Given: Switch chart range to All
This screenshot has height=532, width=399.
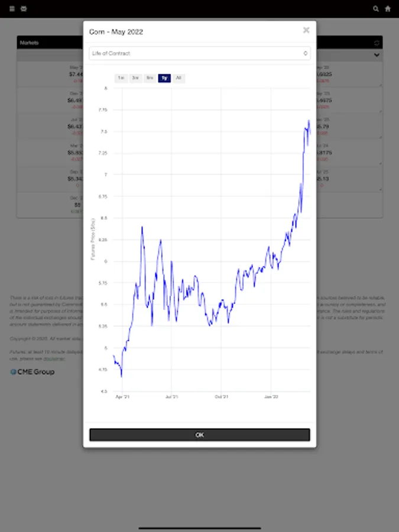Looking at the screenshot, I should (x=179, y=78).
